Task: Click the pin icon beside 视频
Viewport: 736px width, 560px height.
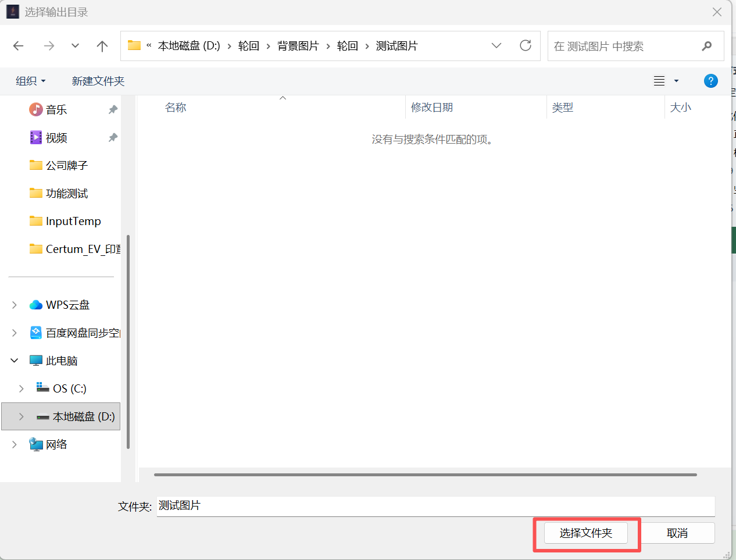Action: click(x=113, y=137)
